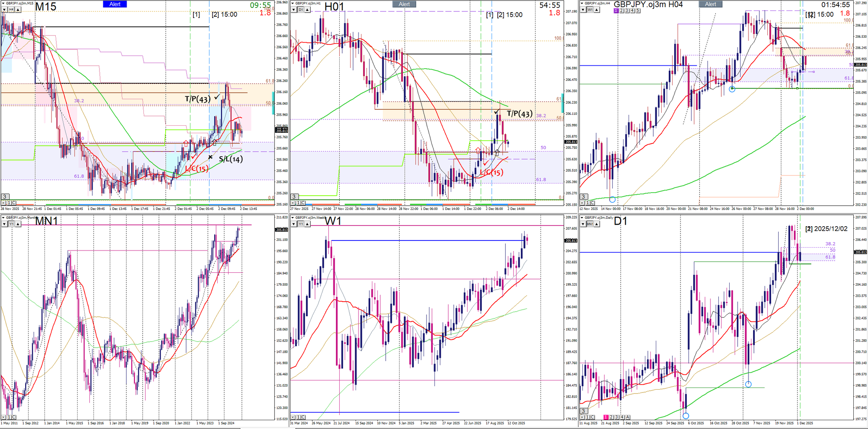Click the 3 button in the M15 chart
The width and height of the screenshot is (868, 429).
pyautogui.click(x=5, y=196)
